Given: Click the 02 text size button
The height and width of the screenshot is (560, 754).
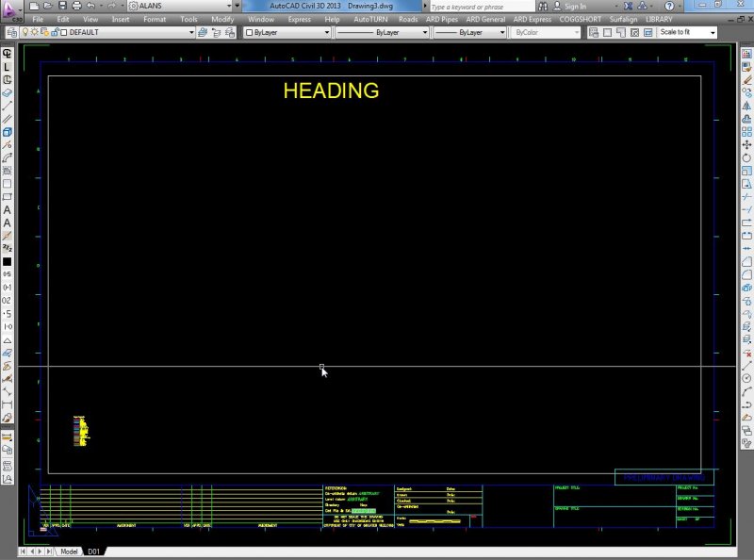Looking at the screenshot, I should coord(7,300).
